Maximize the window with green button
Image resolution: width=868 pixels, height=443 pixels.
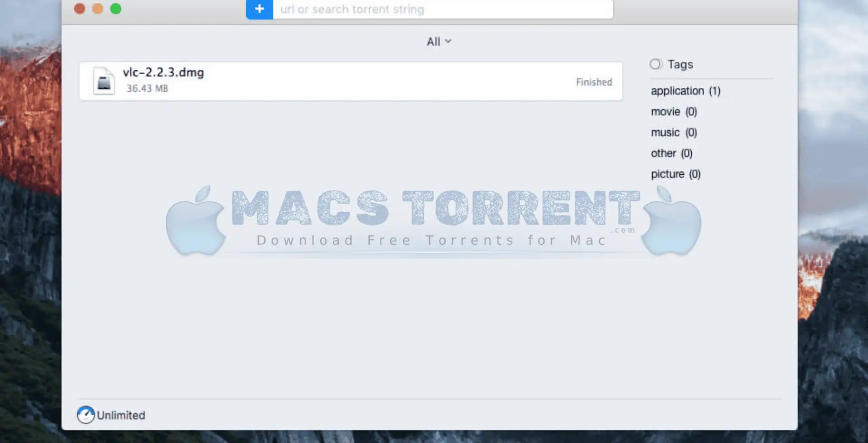click(116, 9)
